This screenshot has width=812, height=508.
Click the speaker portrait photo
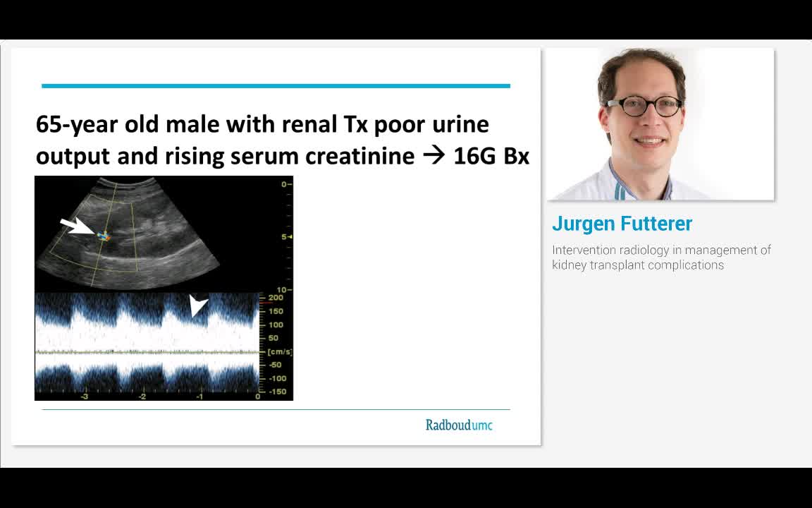click(x=661, y=123)
